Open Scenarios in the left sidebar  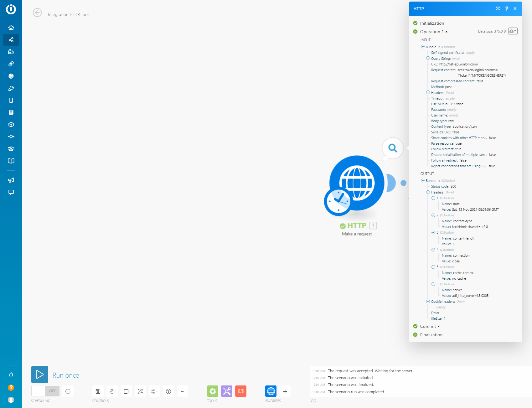pyautogui.click(x=11, y=40)
